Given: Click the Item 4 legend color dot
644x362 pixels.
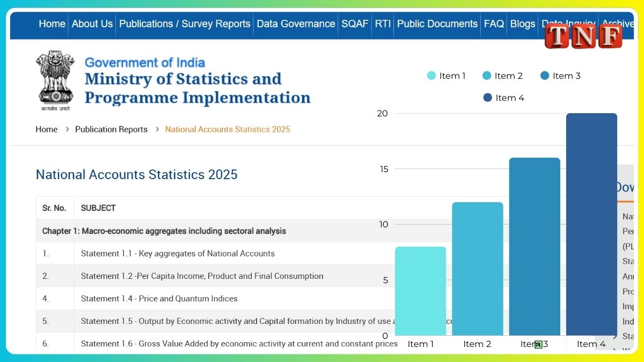Looking at the screenshot, I should (x=487, y=98).
